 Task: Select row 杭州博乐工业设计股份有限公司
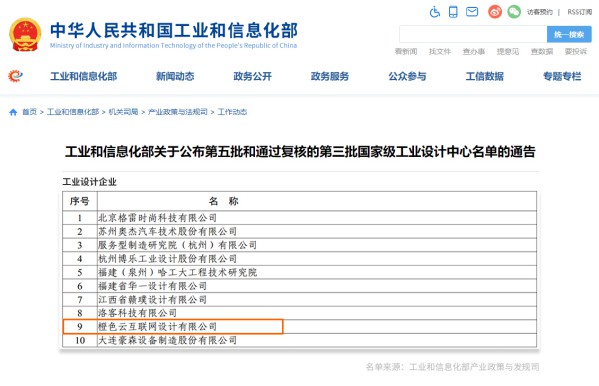click(x=300, y=259)
